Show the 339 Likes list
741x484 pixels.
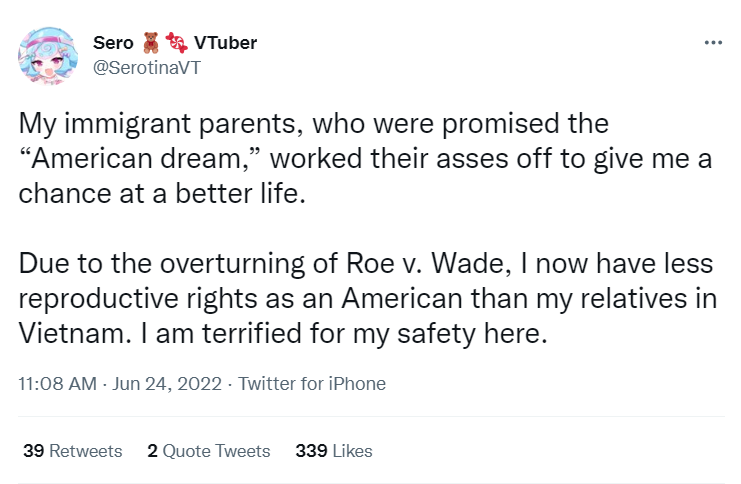pyautogui.click(x=334, y=451)
